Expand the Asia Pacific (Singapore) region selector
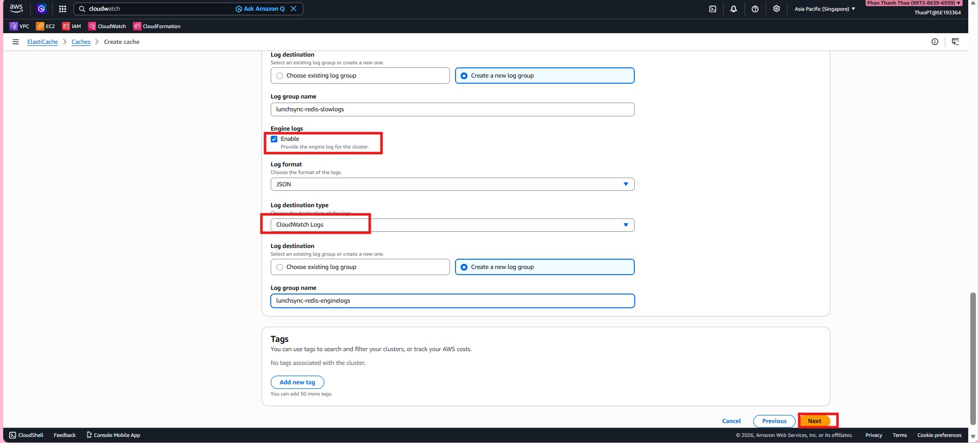 coord(824,9)
